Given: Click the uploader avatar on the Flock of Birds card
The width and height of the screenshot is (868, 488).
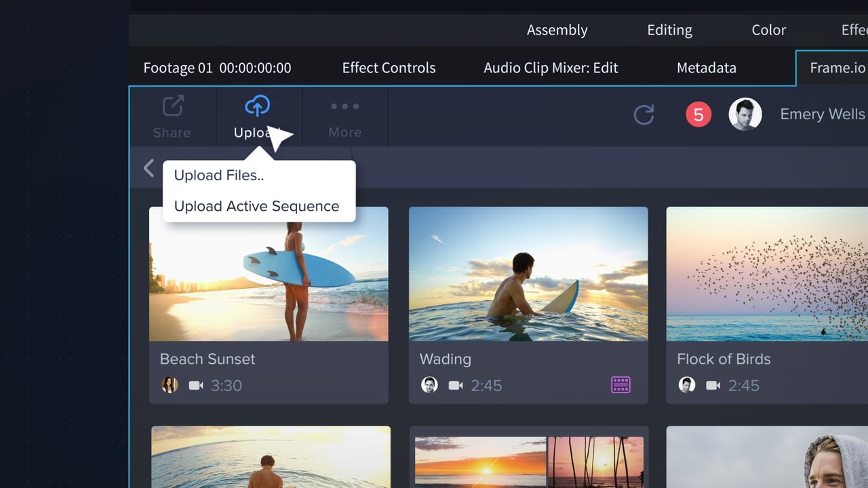Looking at the screenshot, I should pos(686,385).
